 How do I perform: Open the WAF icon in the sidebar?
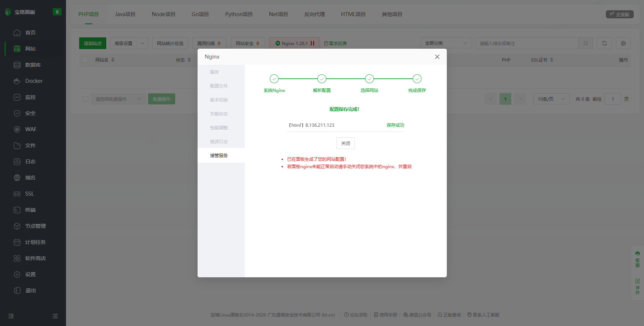tap(17, 129)
